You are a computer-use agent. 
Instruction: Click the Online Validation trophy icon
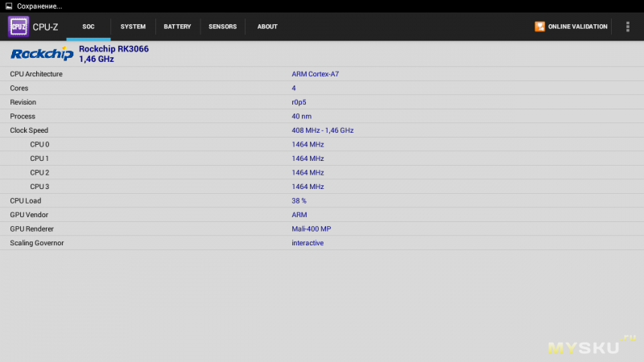539,27
